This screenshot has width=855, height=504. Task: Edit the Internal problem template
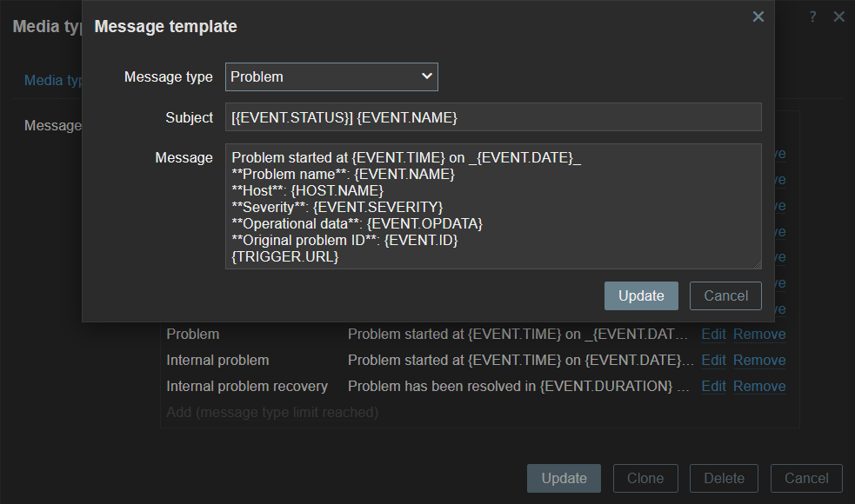click(713, 361)
